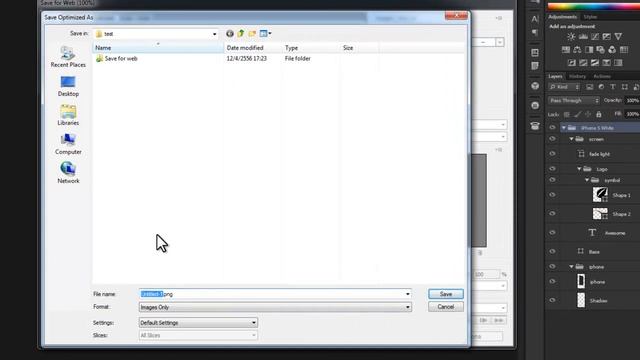This screenshot has width=640, height=360.
Task: Add a Color Balance adjustment
Action: (577, 50)
